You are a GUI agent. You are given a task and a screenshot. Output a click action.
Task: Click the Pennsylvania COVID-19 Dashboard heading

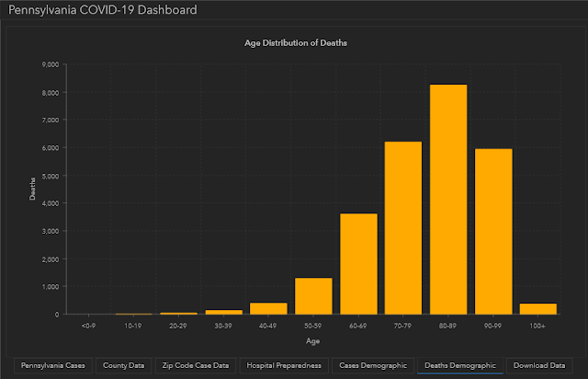pos(102,10)
